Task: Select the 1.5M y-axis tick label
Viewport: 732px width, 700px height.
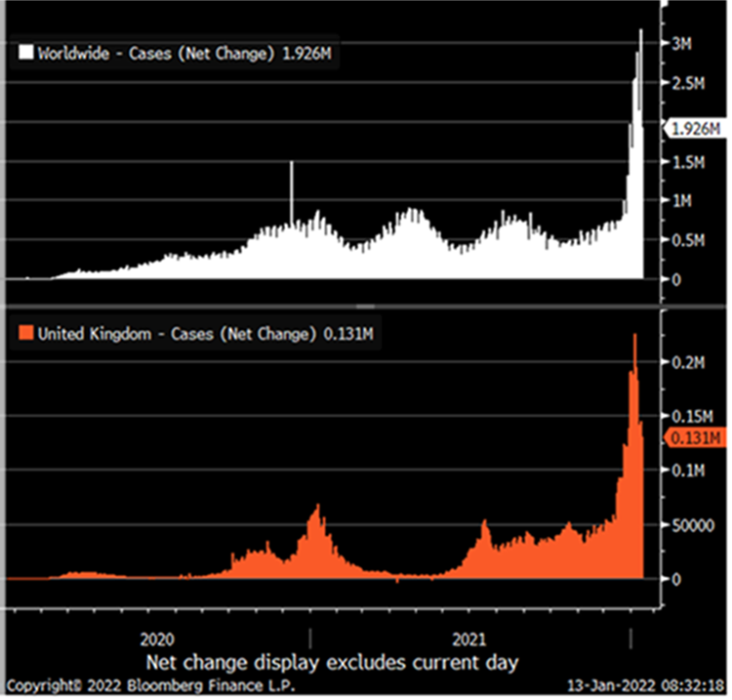Action: (686, 162)
